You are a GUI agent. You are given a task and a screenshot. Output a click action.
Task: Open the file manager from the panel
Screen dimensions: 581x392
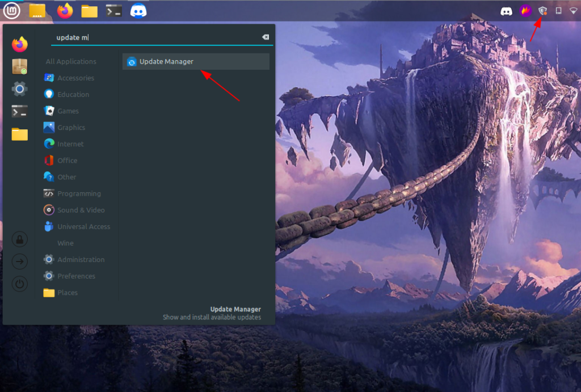pyautogui.click(x=89, y=11)
